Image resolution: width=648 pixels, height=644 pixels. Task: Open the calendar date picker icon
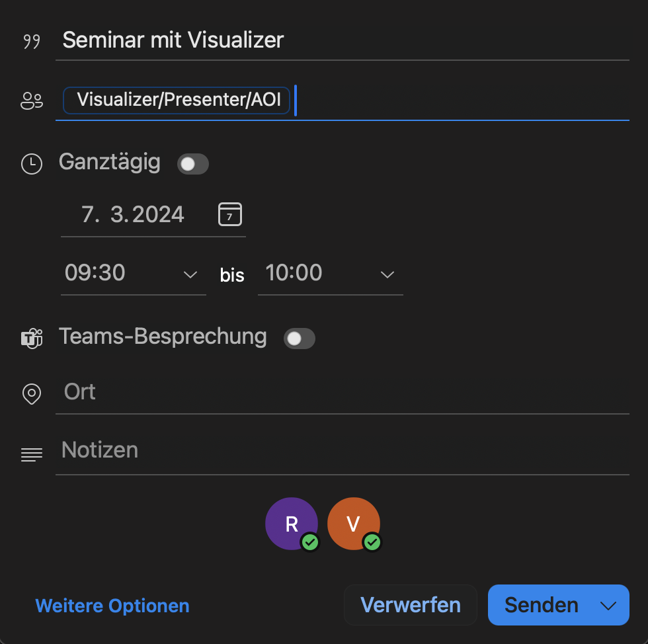[x=229, y=214]
